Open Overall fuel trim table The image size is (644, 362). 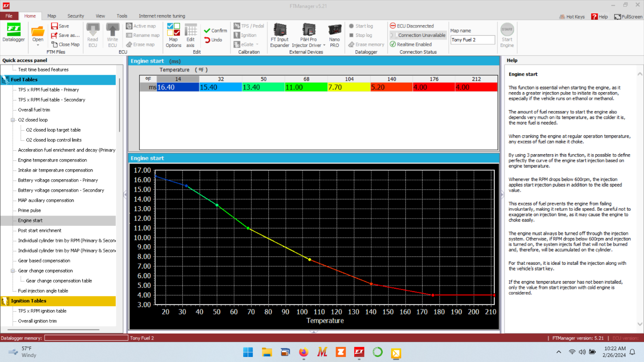(x=34, y=110)
